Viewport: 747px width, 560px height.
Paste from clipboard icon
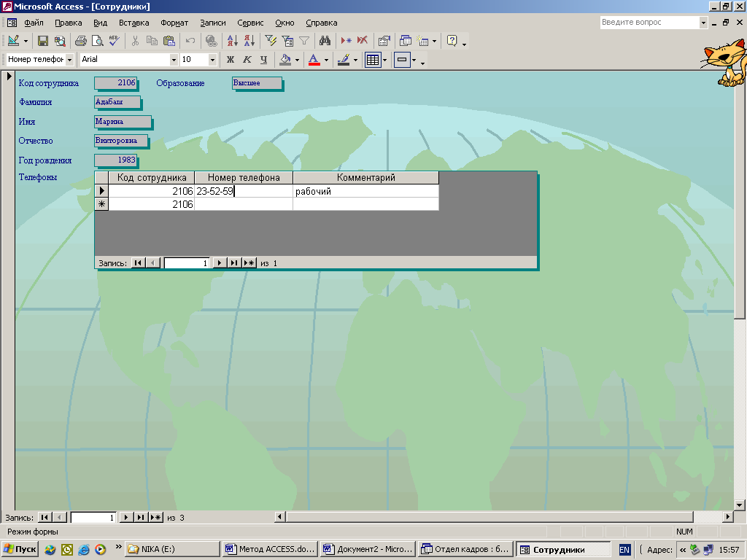(x=169, y=41)
